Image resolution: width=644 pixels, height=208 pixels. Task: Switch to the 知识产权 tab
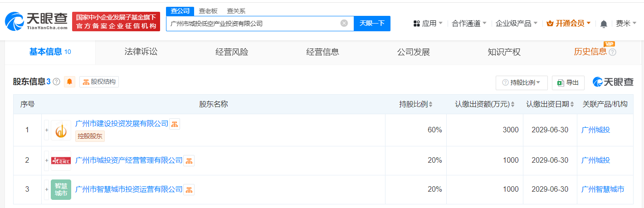(504, 52)
